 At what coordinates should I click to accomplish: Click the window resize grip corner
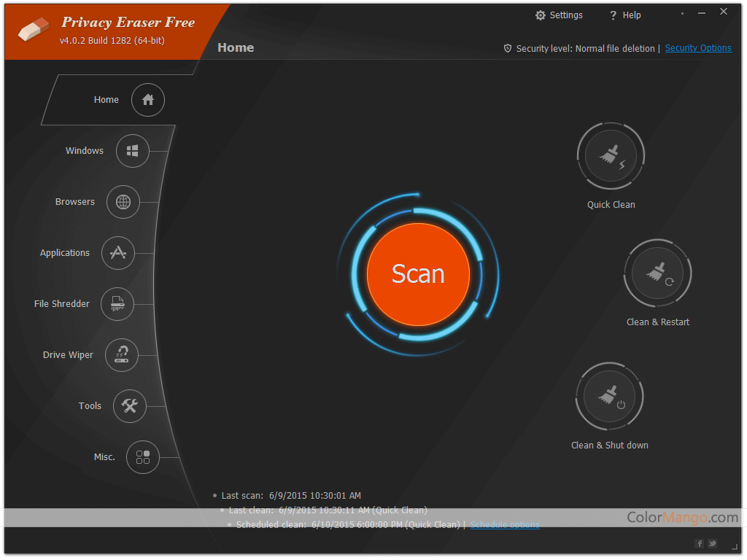click(x=735, y=547)
